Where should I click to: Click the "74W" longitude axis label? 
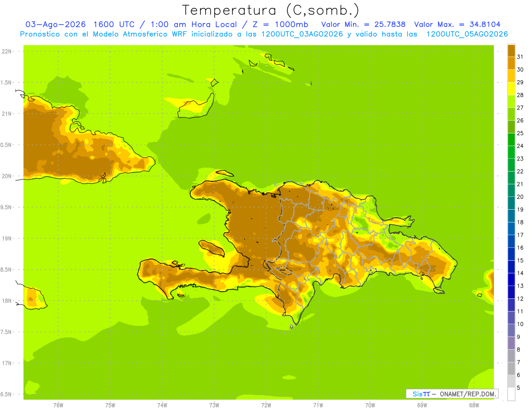point(162,405)
